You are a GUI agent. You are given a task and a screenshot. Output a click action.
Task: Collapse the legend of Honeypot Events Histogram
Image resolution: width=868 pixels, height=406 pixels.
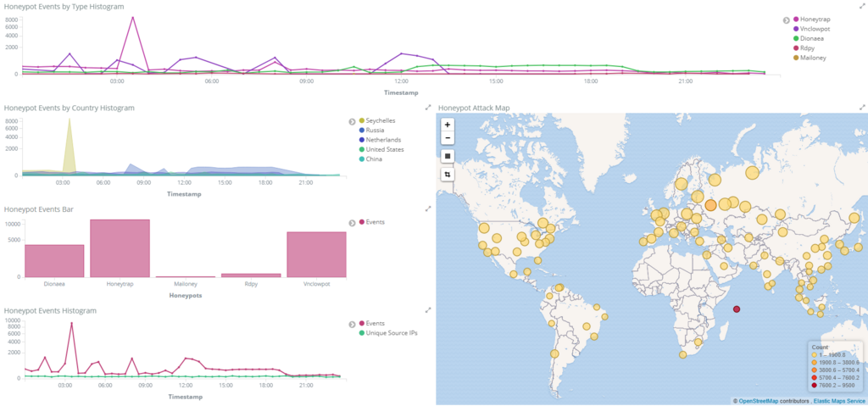[x=352, y=324]
